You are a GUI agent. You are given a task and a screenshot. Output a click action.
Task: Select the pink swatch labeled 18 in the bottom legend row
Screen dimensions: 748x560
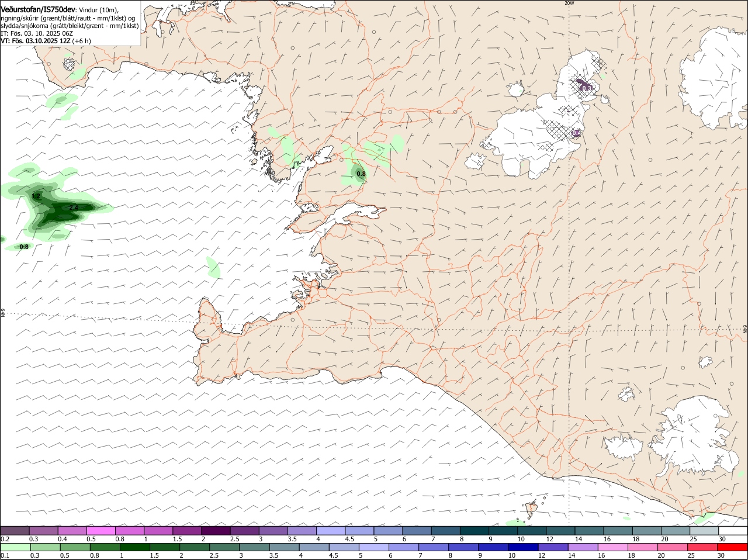(x=643, y=548)
